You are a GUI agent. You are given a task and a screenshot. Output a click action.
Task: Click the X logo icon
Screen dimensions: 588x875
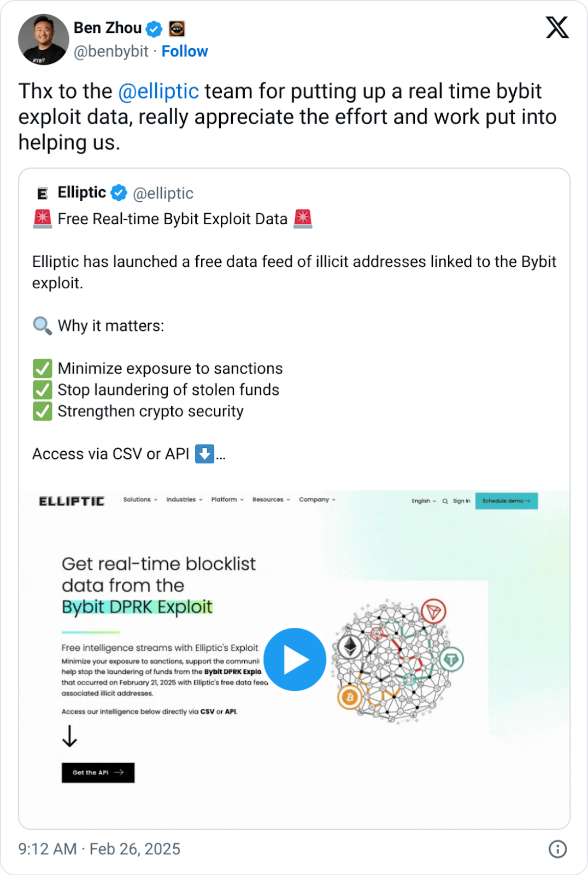tap(557, 27)
